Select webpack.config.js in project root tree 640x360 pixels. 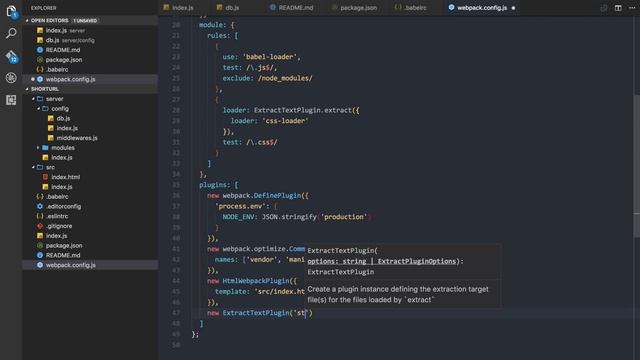[x=90, y=265]
